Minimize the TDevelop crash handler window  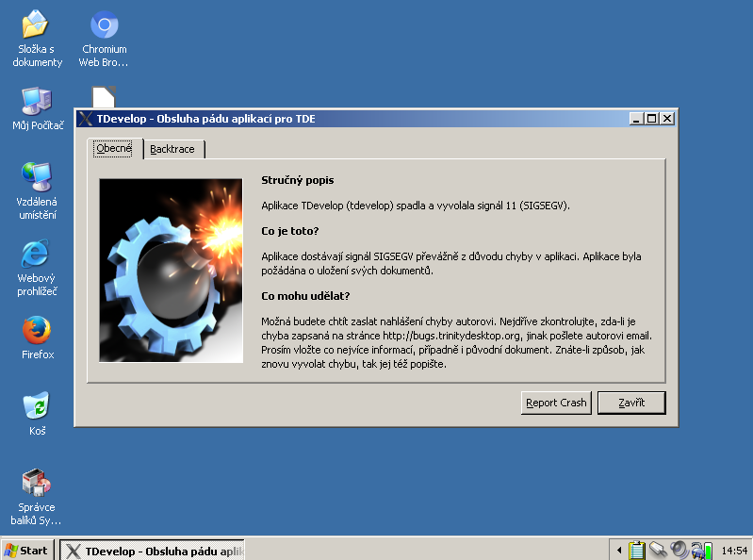click(636, 119)
